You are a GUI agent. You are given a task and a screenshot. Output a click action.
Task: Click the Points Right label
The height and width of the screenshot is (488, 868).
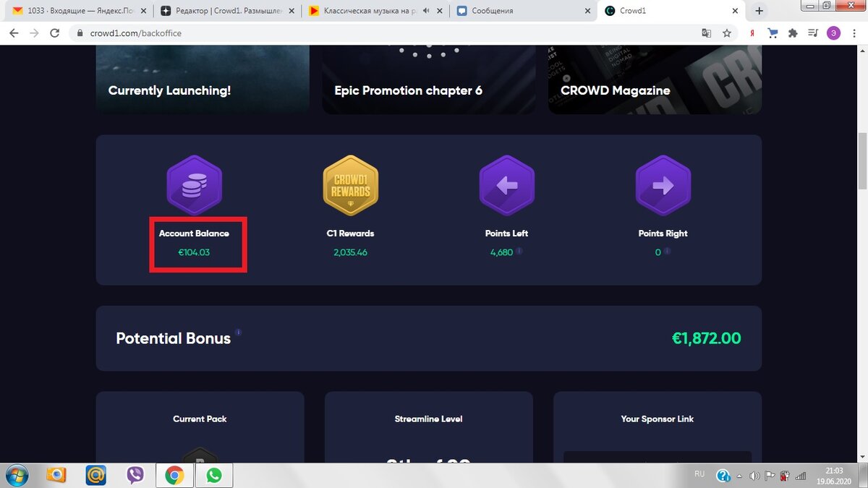[663, 234]
